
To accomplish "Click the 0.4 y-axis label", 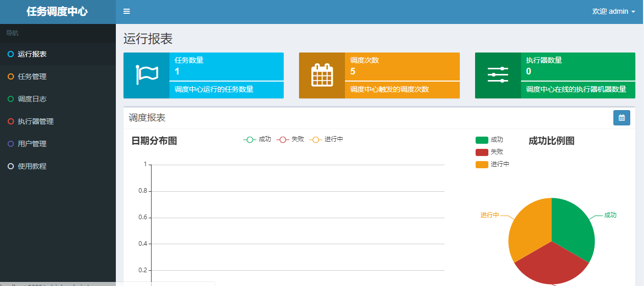I will tap(142, 244).
